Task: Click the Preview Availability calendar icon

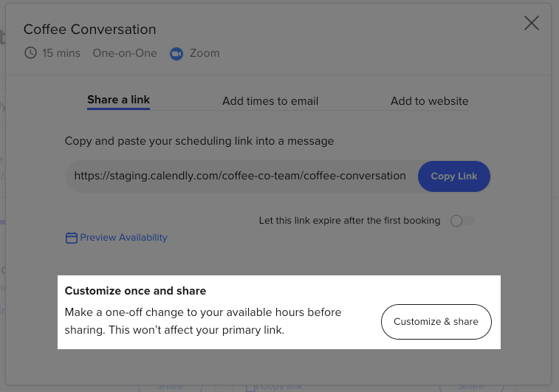Action: coord(72,238)
